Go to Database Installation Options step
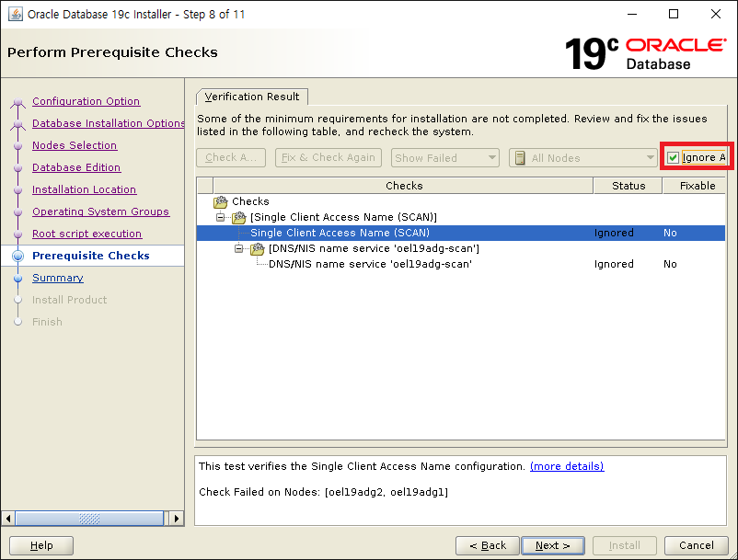Image resolution: width=738 pixels, height=560 pixels. point(109,123)
